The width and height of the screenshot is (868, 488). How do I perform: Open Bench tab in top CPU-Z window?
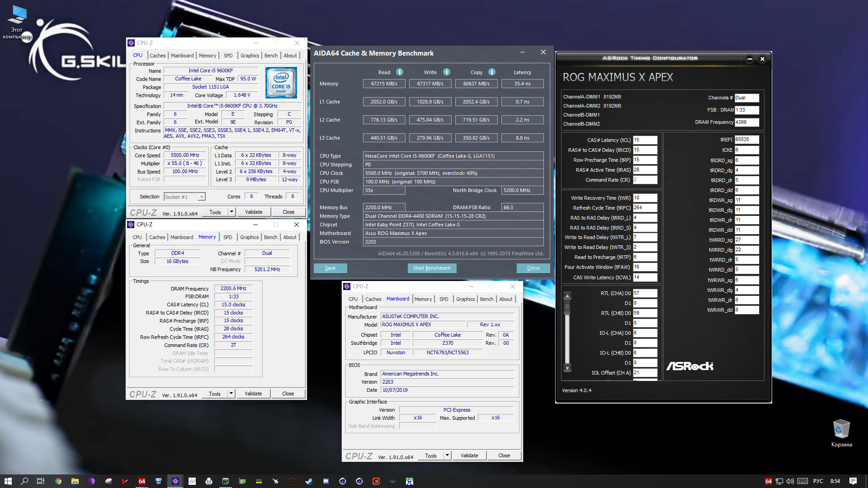click(271, 56)
